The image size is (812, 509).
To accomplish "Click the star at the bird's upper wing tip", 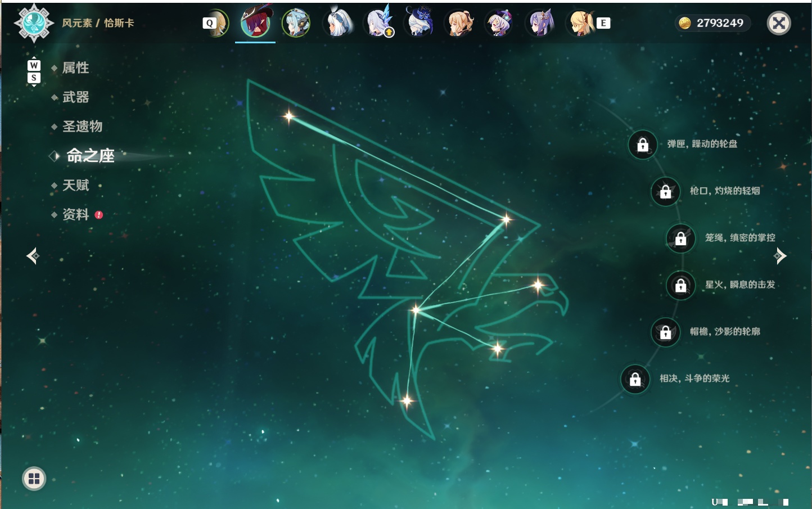I will [x=289, y=116].
